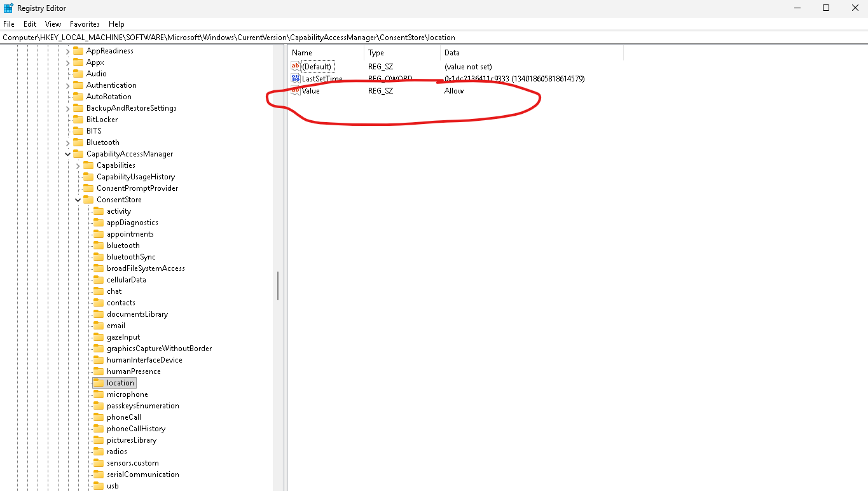Sort values by the Data column header
This screenshot has height=491, width=868.
[532, 53]
